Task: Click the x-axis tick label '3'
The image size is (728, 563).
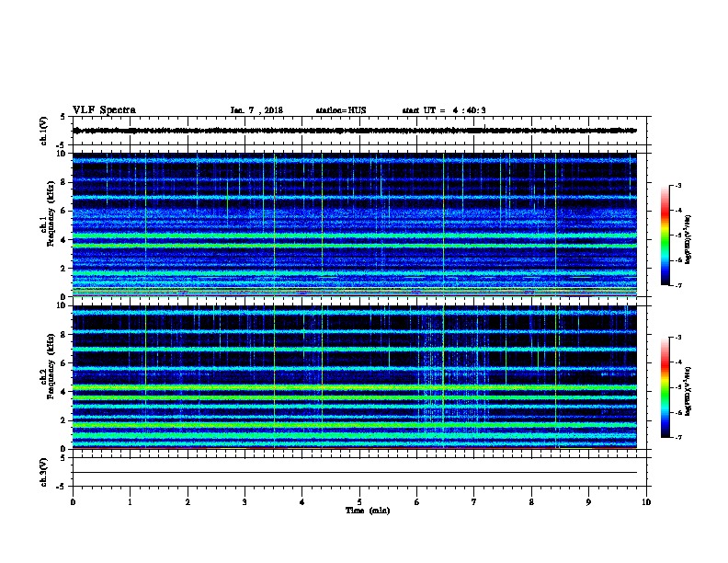Action: coord(245,501)
